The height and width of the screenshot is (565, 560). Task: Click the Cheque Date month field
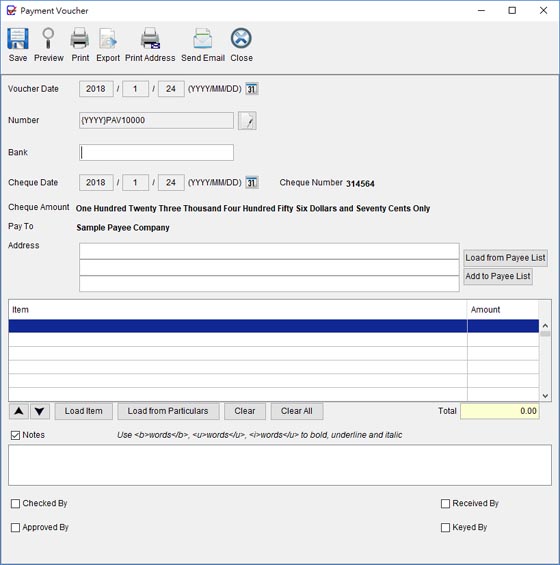pyautogui.click(x=135, y=182)
